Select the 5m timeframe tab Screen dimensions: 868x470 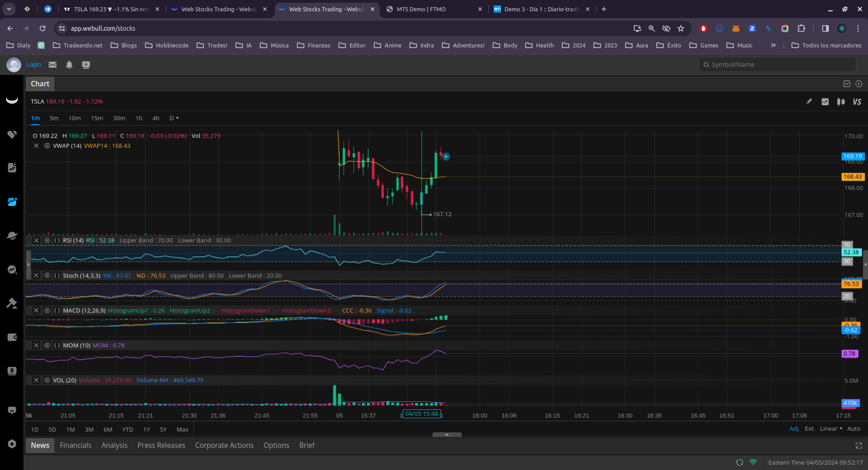tap(54, 118)
